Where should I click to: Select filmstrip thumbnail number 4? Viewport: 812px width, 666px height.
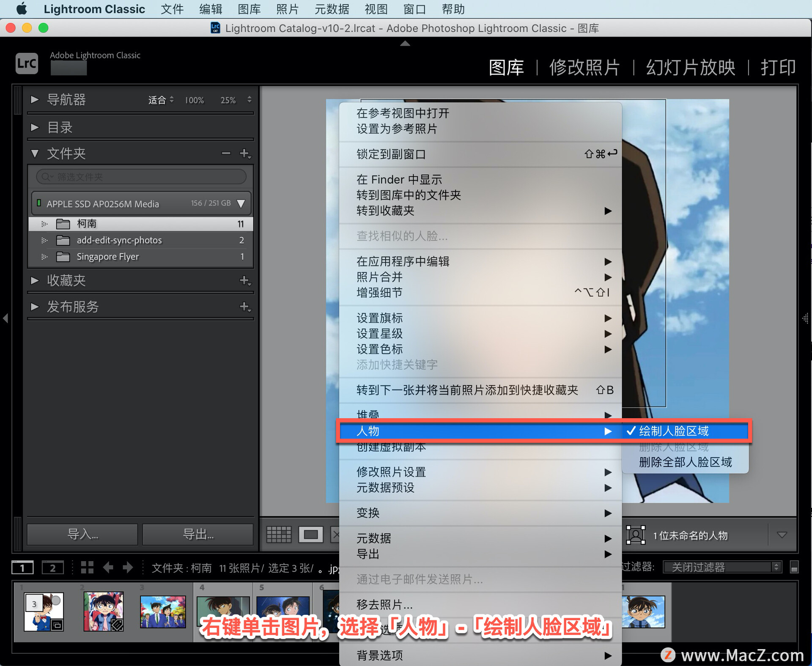[x=223, y=611]
